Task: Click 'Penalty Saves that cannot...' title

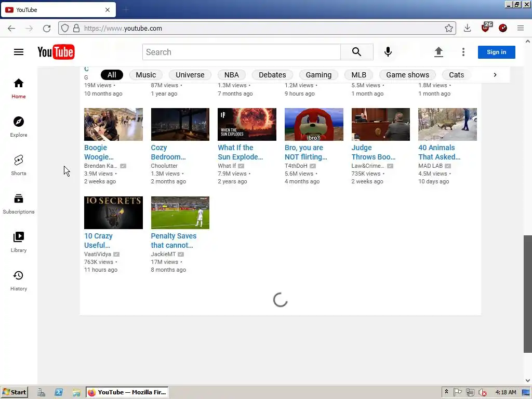Action: [174, 241]
